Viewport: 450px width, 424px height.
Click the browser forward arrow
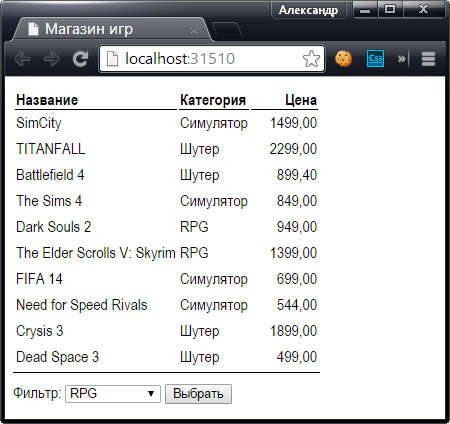pyautogui.click(x=51, y=59)
